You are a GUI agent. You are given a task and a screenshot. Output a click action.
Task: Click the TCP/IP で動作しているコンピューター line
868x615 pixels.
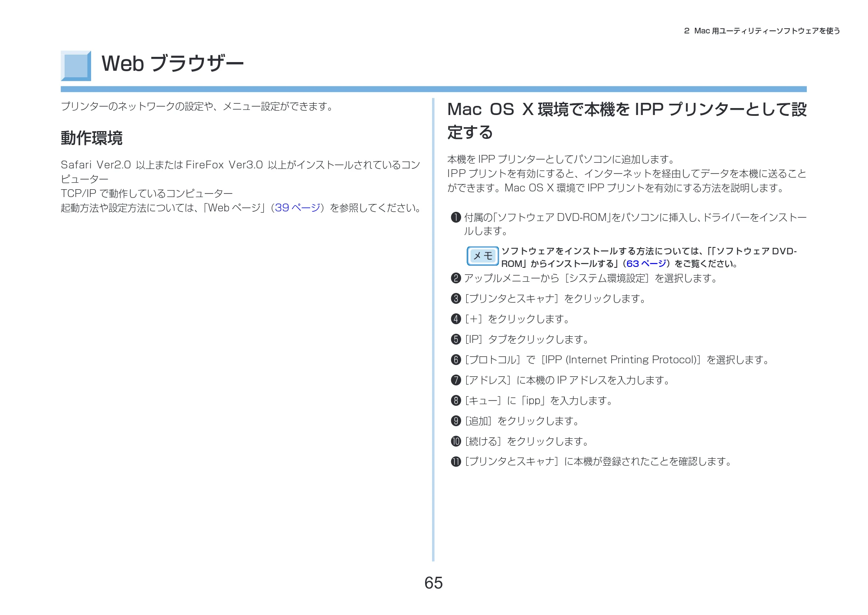pyautogui.click(x=147, y=194)
